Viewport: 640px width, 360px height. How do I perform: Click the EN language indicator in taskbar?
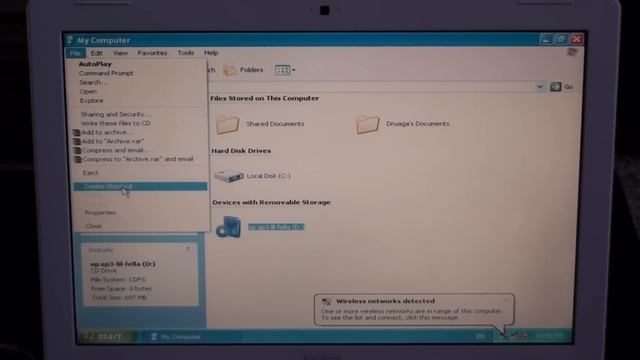[481, 336]
